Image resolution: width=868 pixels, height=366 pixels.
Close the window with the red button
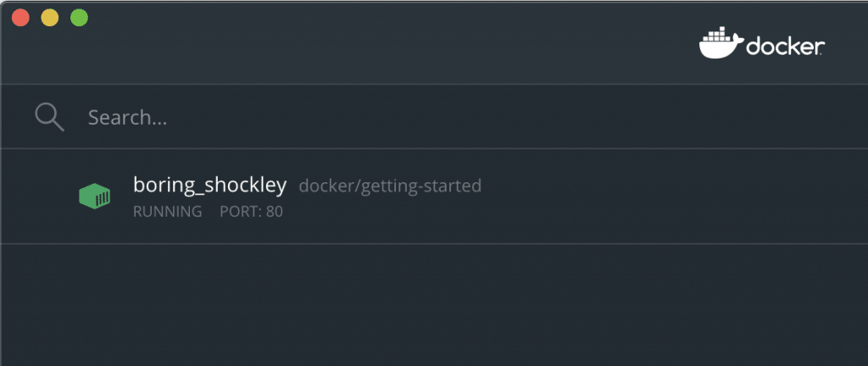click(20, 18)
